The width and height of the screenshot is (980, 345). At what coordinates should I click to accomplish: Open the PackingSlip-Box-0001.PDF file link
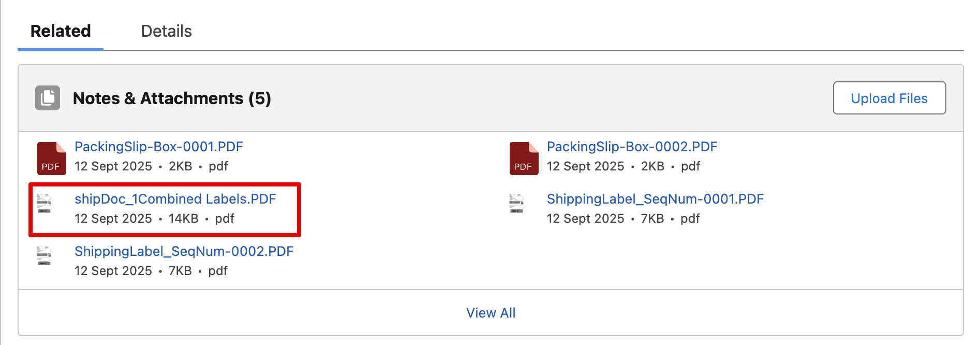click(158, 147)
